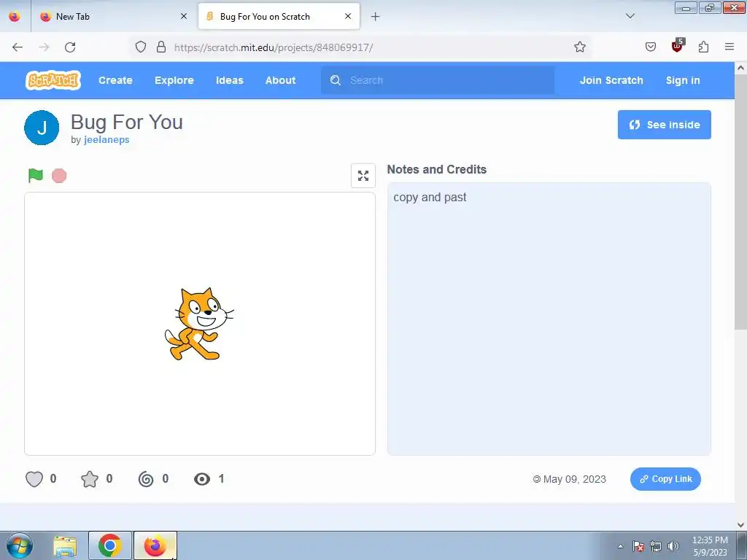747x560 pixels.
Task: Switch to the New Tab tab
Action: pos(115,16)
